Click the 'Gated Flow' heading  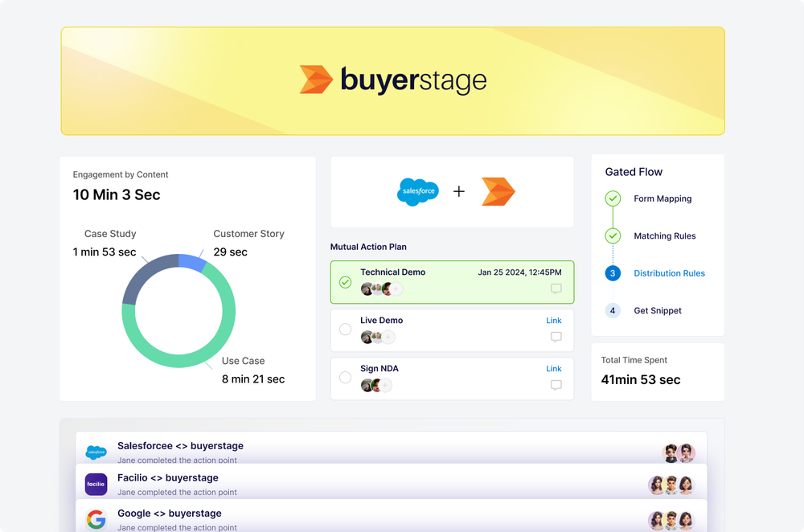pos(634,172)
